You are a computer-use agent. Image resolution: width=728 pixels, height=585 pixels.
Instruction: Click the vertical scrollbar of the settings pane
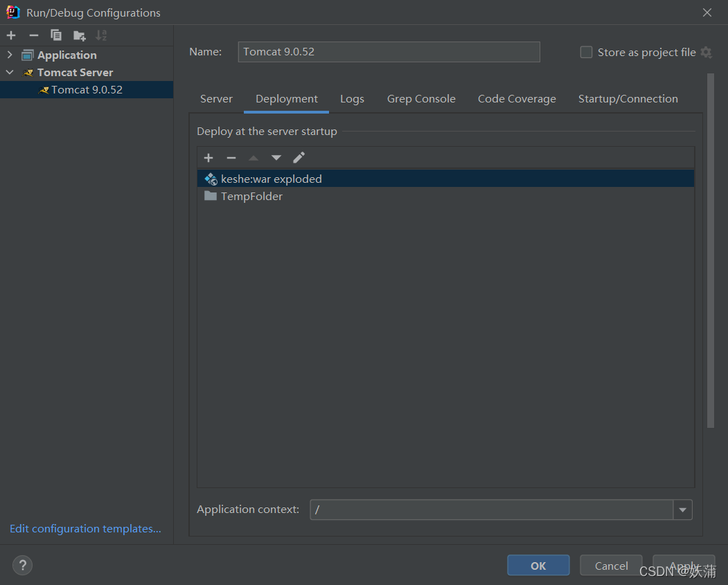711,251
